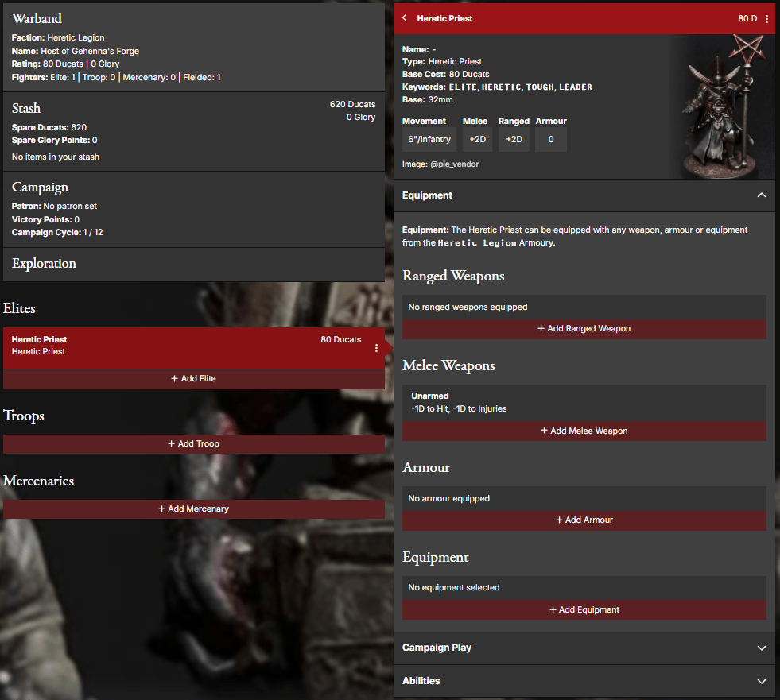Click Add Ranged Weapon button
Screen dimensions: 780x700
click(x=584, y=329)
